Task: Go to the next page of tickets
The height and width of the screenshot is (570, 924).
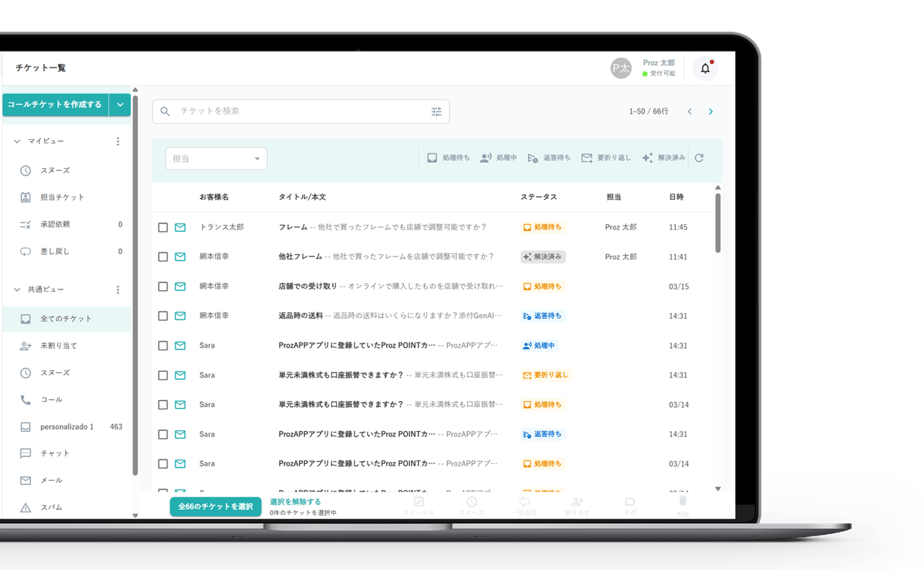Action: pos(711,111)
